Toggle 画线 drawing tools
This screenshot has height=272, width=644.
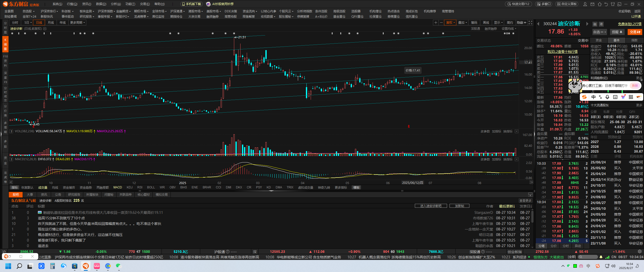(486, 23)
